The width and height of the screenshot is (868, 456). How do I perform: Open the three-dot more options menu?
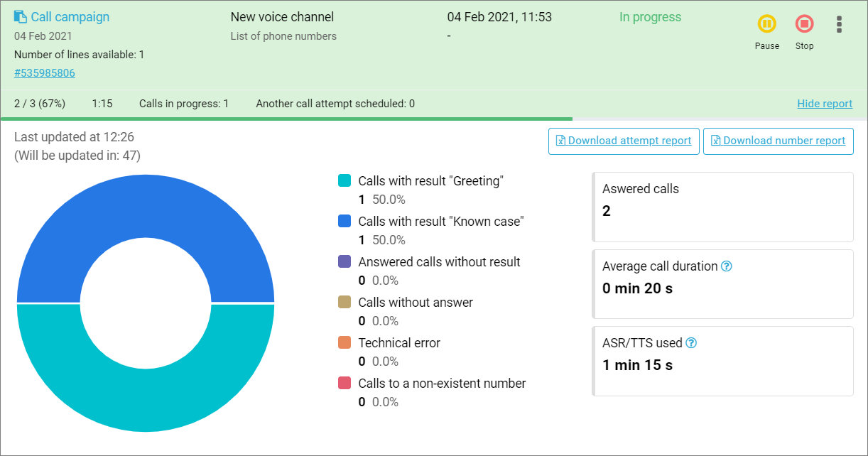click(x=840, y=25)
